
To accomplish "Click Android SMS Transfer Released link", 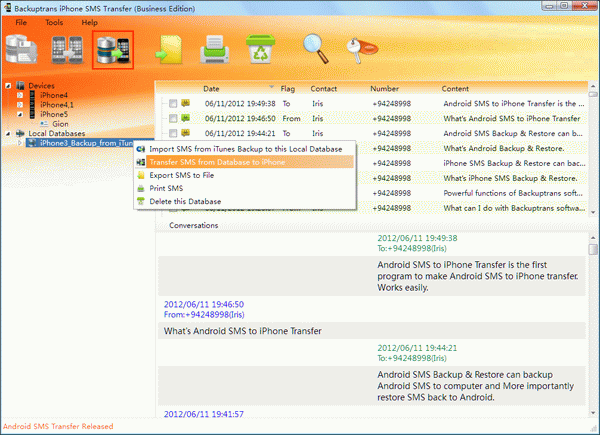I will click(x=58, y=426).
